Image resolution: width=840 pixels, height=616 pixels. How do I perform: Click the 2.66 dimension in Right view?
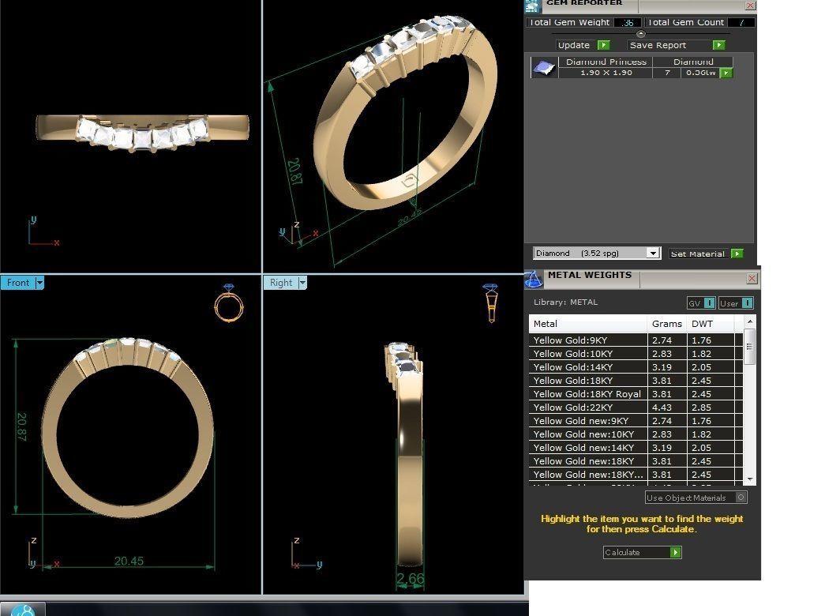point(410,578)
